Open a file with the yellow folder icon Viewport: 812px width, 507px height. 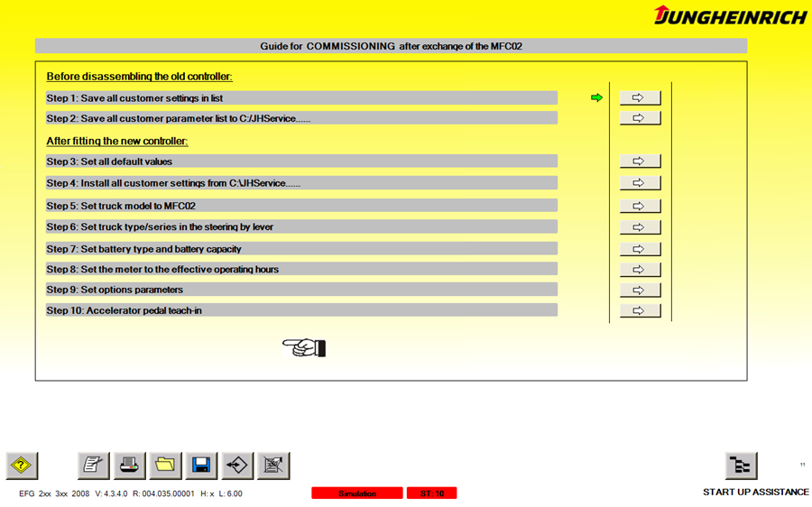click(x=165, y=466)
